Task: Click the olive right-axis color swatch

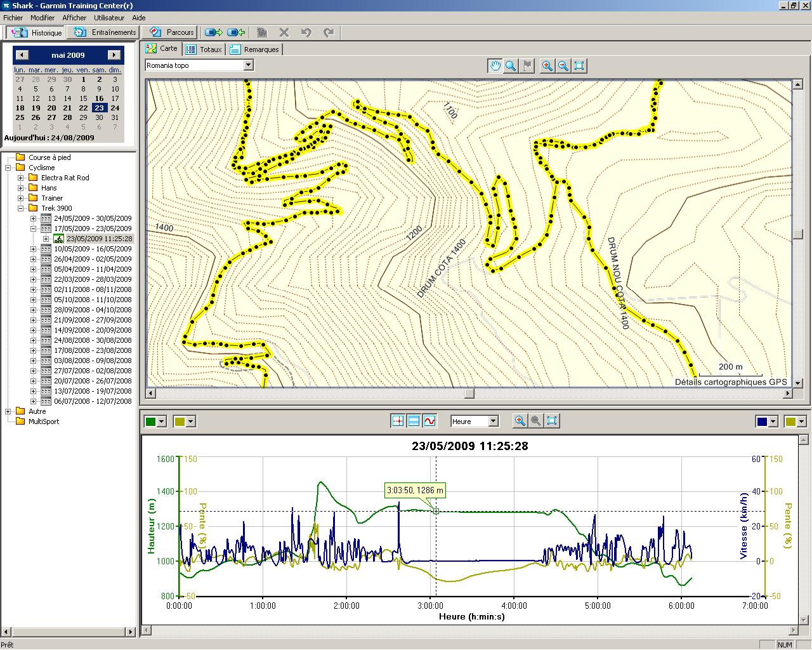Action: coord(791,421)
